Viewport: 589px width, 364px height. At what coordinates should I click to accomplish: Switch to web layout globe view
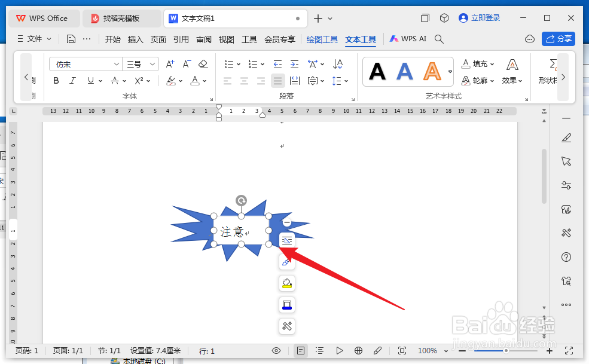point(358,350)
